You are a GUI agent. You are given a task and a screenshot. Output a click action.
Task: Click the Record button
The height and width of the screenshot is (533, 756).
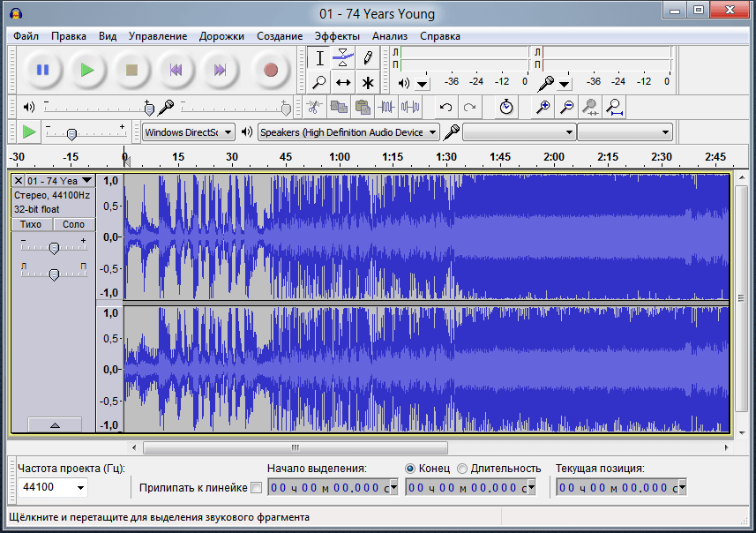point(271,70)
